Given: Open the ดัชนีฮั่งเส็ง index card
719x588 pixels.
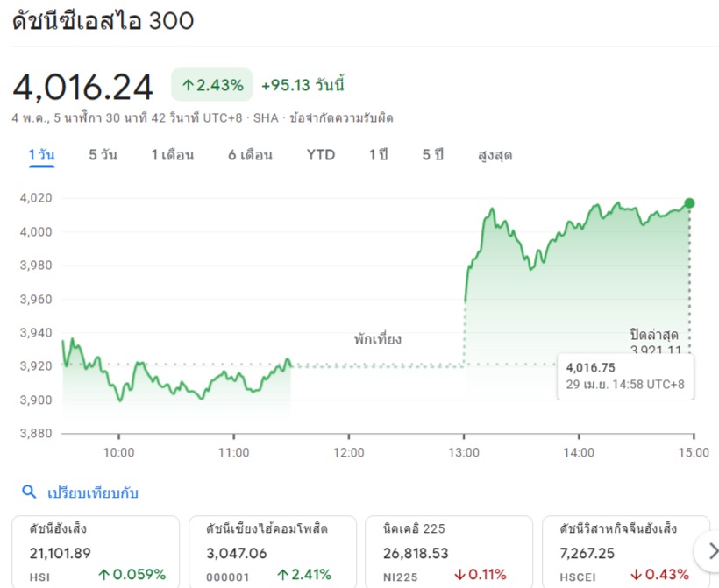Looking at the screenshot, I should pyautogui.click(x=95, y=551).
